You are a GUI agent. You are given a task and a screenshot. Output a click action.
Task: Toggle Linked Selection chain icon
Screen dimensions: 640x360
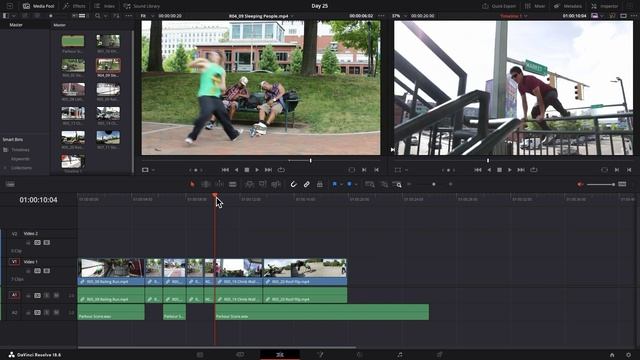point(307,184)
